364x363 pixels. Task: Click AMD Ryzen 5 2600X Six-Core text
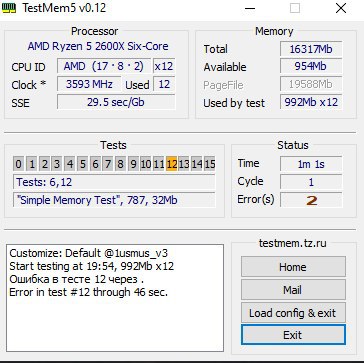tap(98, 46)
